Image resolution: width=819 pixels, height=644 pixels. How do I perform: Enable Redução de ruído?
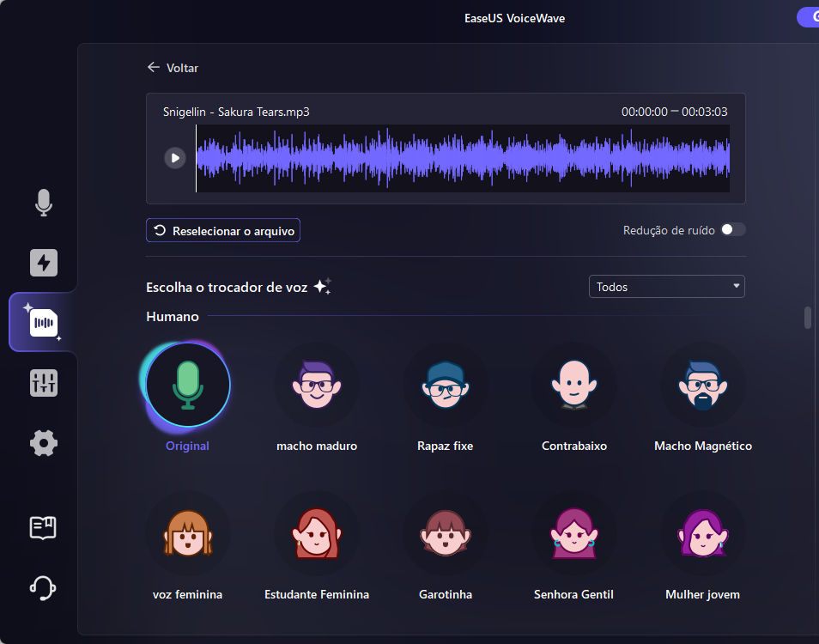pos(735,229)
